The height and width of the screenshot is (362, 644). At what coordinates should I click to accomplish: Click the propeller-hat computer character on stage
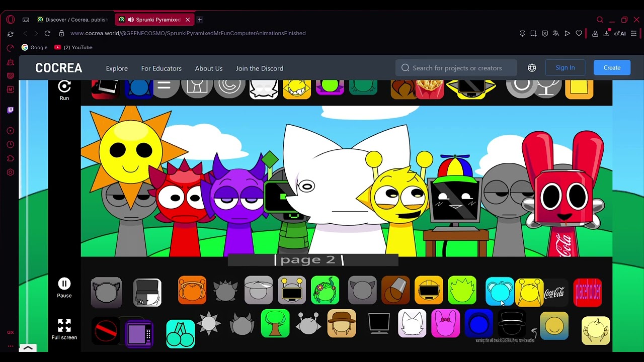click(456, 201)
